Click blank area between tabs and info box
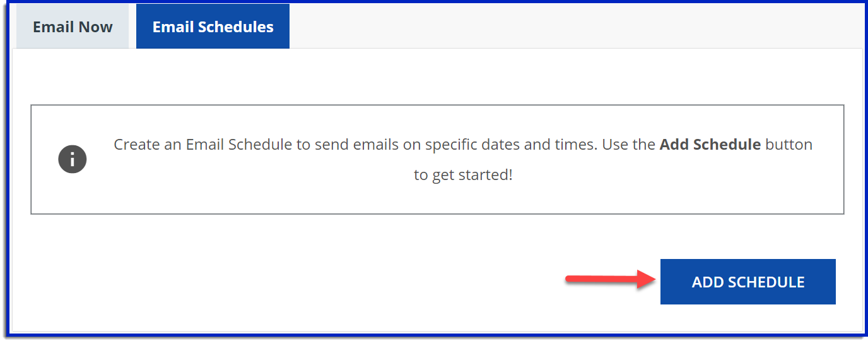The width and height of the screenshot is (868, 343). tap(435, 77)
